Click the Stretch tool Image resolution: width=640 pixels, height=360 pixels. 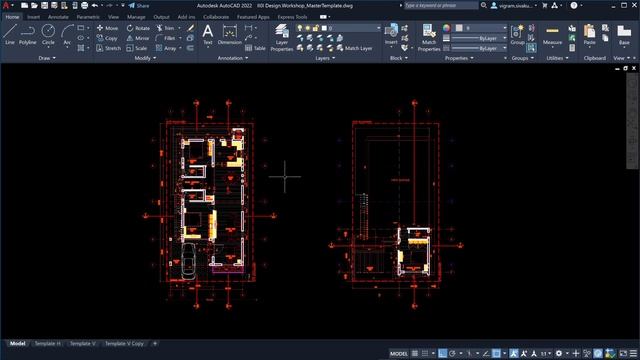(109, 48)
